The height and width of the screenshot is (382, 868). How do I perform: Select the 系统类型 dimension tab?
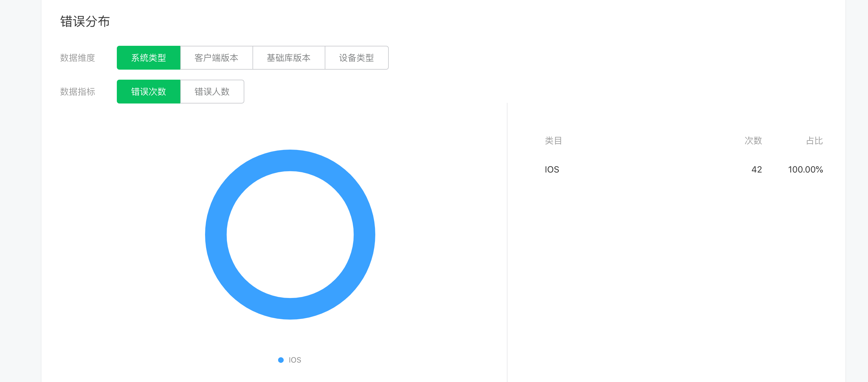(x=148, y=58)
